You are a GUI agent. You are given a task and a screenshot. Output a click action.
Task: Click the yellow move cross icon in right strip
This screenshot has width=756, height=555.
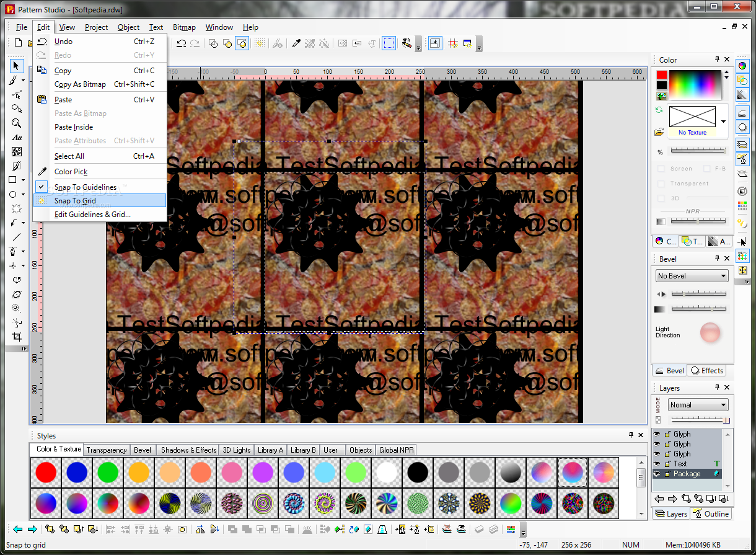[742, 270]
